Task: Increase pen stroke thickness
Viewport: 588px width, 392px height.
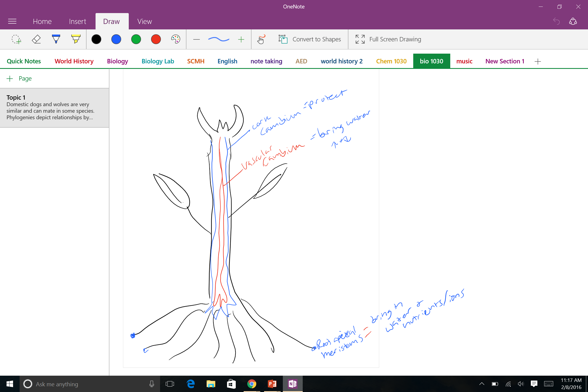Action: point(241,39)
